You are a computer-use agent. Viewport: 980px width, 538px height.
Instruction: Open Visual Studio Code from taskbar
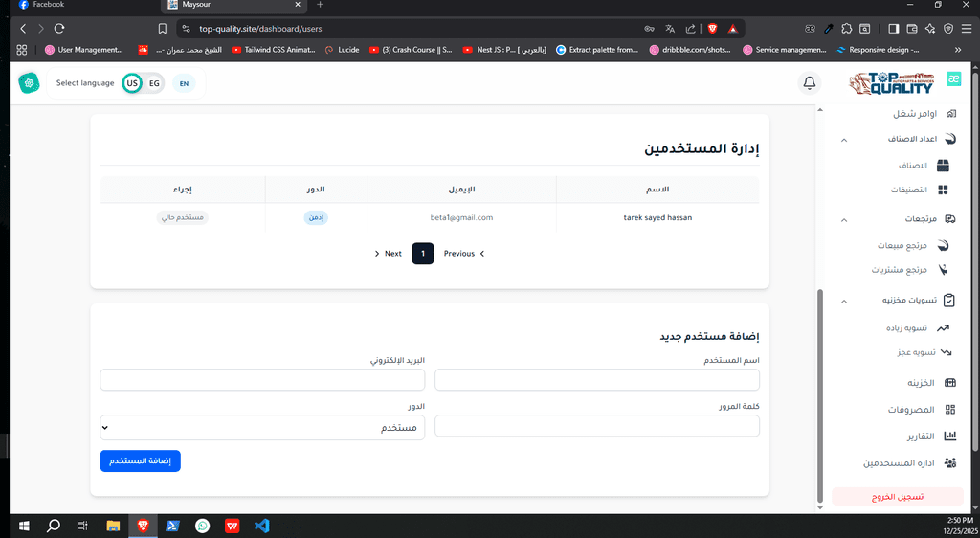click(x=262, y=527)
